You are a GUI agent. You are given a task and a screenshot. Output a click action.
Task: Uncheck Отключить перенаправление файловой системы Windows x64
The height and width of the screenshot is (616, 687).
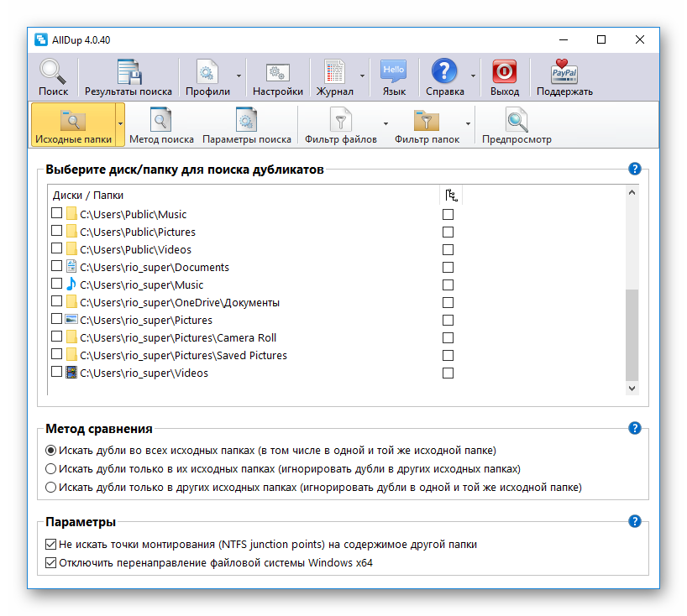pos(50,562)
